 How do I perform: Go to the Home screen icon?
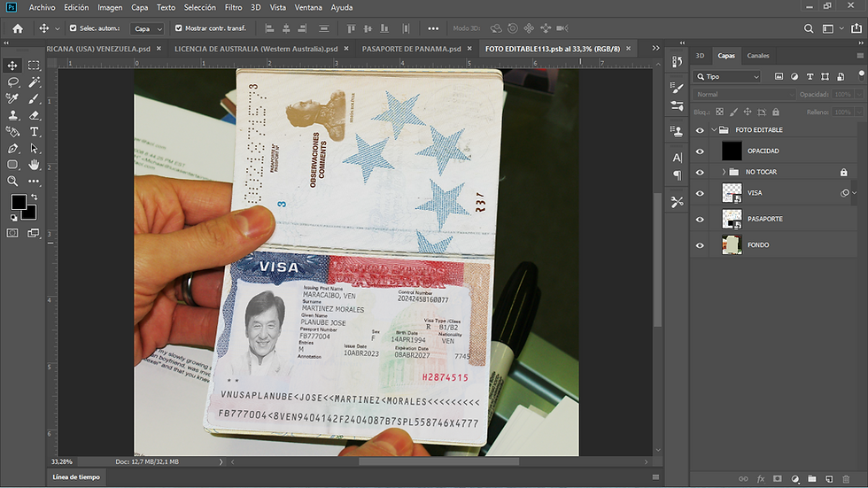pyautogui.click(x=18, y=28)
